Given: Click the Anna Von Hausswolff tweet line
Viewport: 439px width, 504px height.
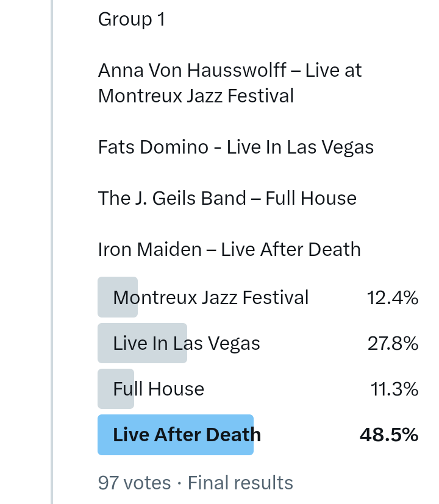Looking at the screenshot, I should (x=230, y=70).
